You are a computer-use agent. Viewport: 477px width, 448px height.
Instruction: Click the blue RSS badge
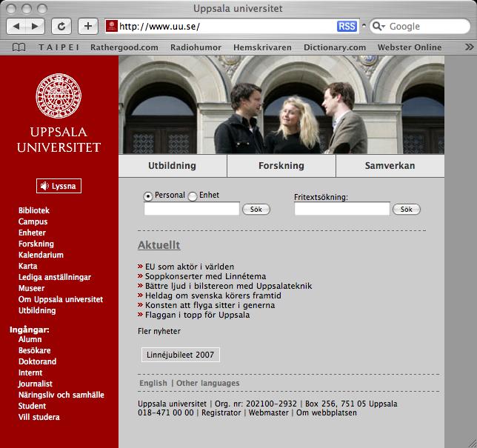(347, 27)
